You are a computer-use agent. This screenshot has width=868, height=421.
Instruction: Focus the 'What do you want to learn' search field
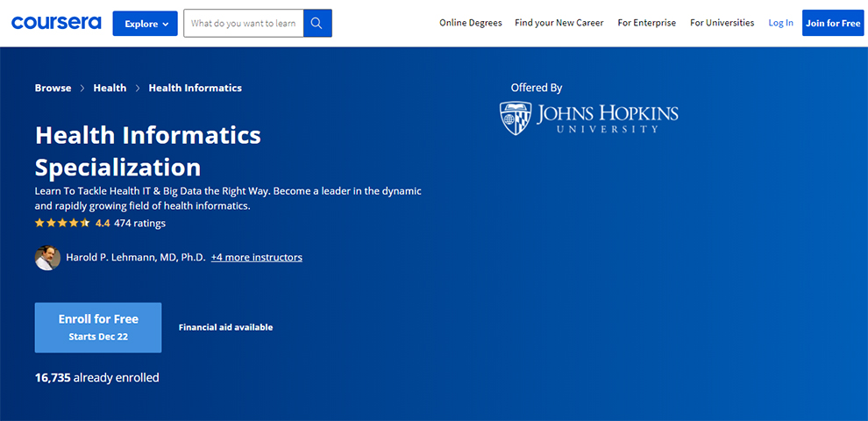pos(244,24)
